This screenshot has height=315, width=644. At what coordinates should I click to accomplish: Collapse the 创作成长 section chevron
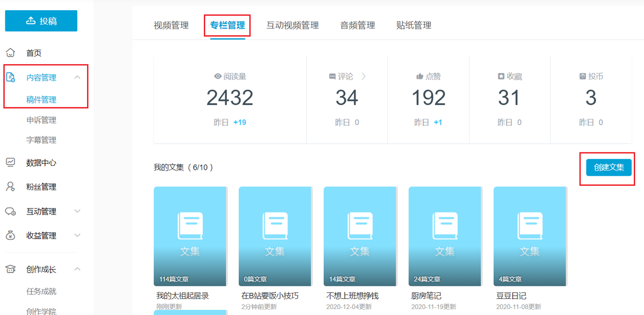(x=78, y=269)
